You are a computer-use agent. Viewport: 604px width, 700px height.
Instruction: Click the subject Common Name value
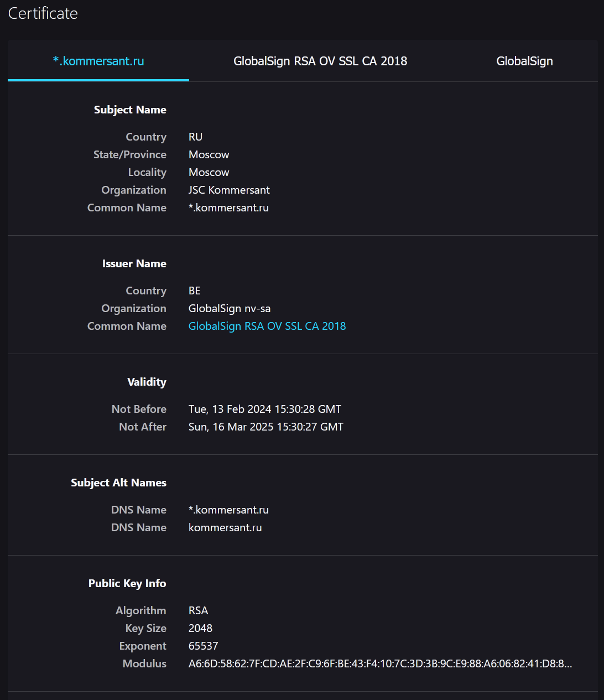click(x=228, y=208)
